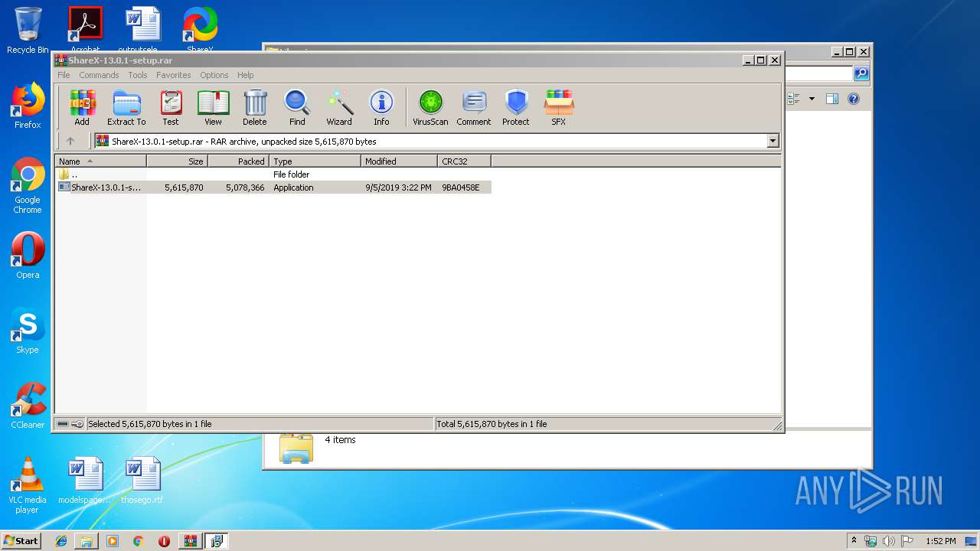Screen dimensions: 980x551
Task: Click Windows Media Player taskbar icon
Action: coord(113,541)
